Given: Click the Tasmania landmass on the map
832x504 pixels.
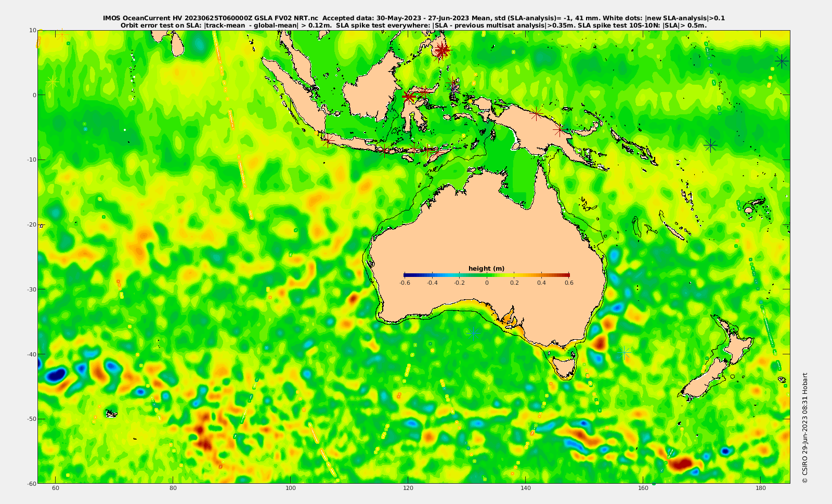Looking at the screenshot, I should pyautogui.click(x=564, y=366).
